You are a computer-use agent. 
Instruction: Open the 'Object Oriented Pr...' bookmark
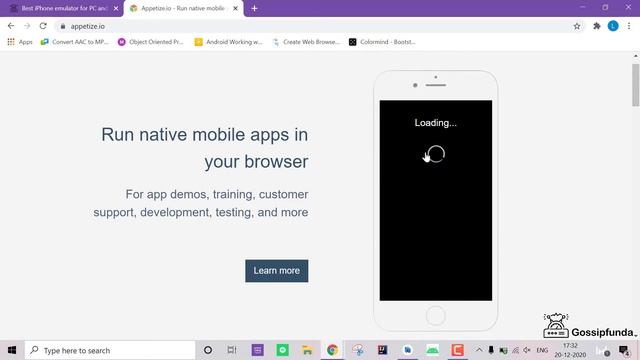tap(151, 42)
